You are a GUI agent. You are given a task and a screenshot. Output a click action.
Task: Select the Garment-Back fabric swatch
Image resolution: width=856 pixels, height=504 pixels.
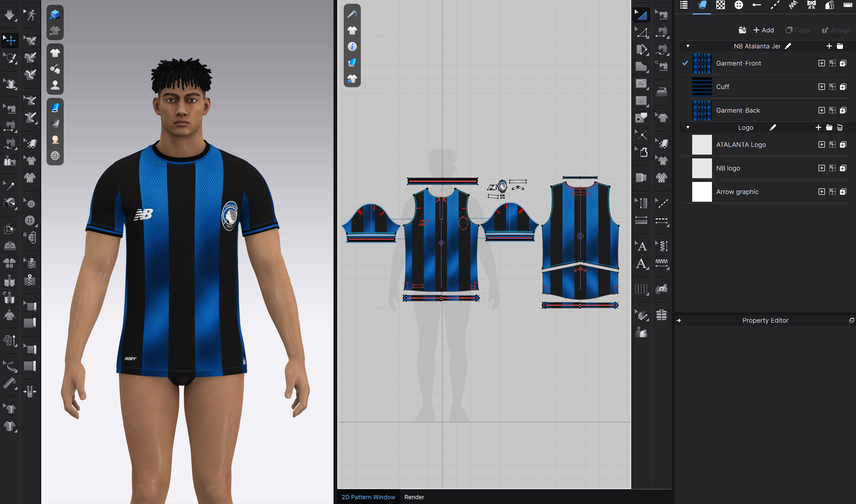tap(702, 110)
